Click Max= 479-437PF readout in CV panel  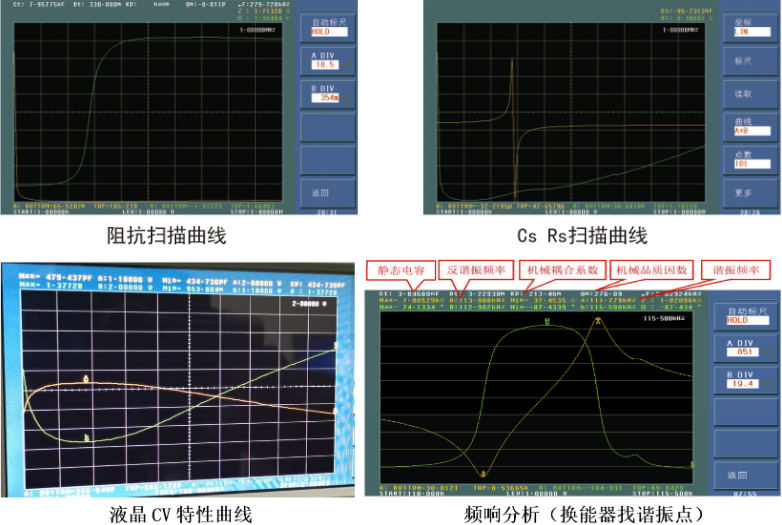pyautogui.click(x=56, y=277)
